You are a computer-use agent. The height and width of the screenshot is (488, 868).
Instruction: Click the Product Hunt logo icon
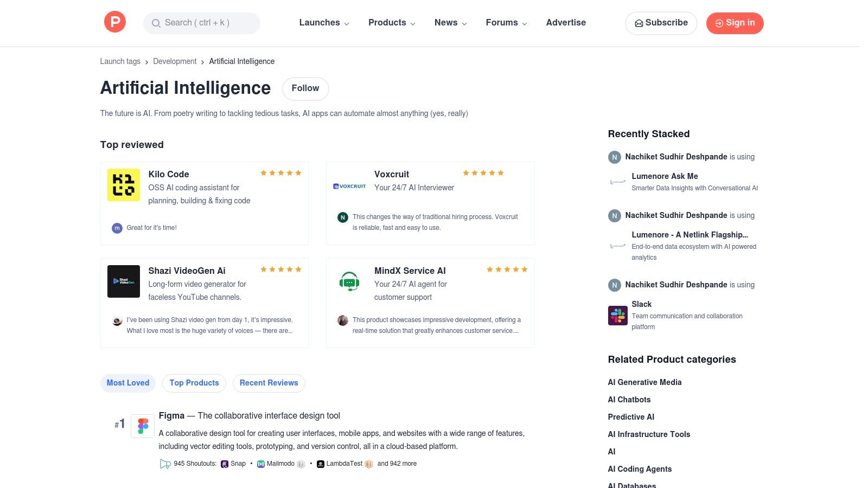115,22
